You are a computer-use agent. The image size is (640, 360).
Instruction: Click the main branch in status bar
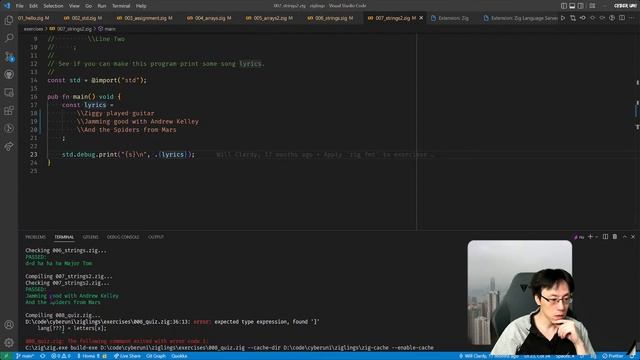click(24, 356)
